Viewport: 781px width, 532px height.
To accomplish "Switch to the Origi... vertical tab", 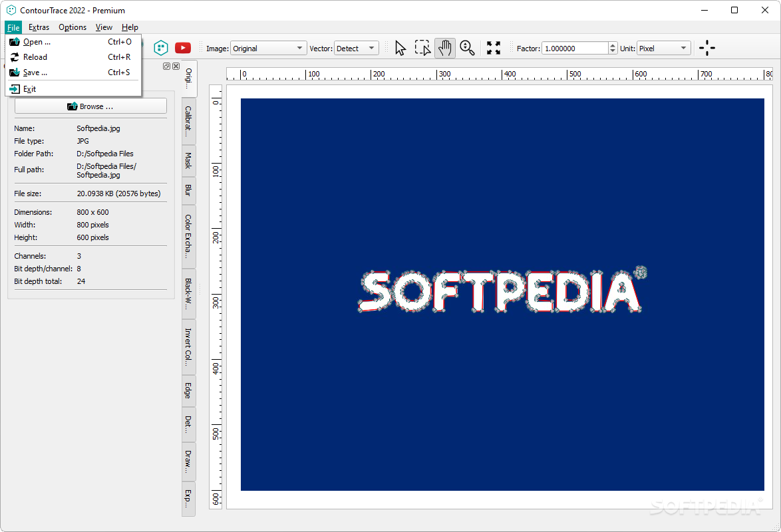I will pos(189,78).
